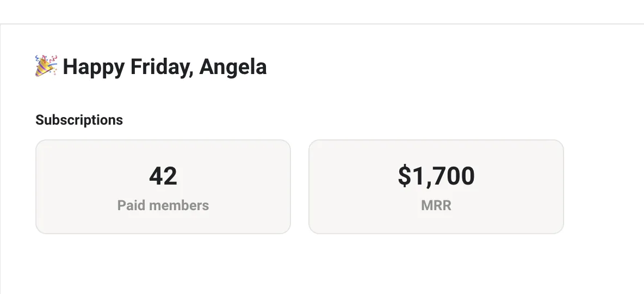The height and width of the screenshot is (294, 644).
Task: Click the Subscriptions section label
Action: click(79, 120)
